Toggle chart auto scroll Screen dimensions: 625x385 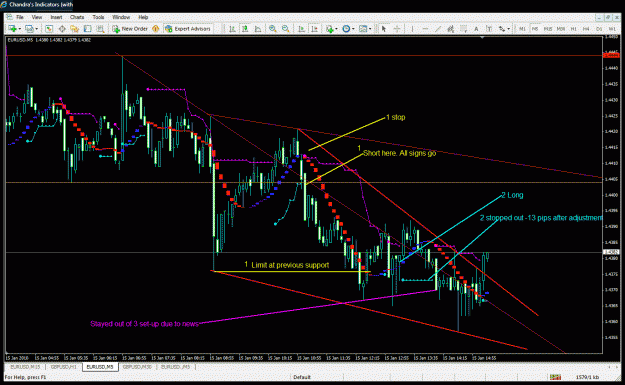click(x=302, y=29)
